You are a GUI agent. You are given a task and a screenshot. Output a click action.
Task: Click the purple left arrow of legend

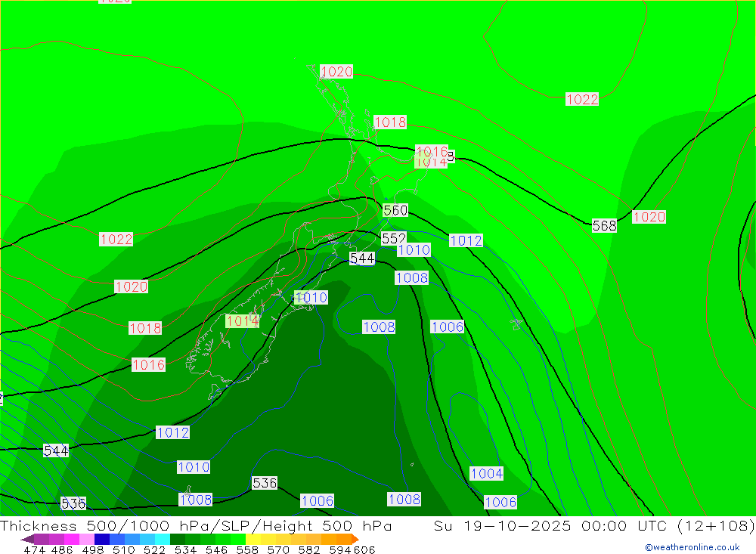coord(27,539)
